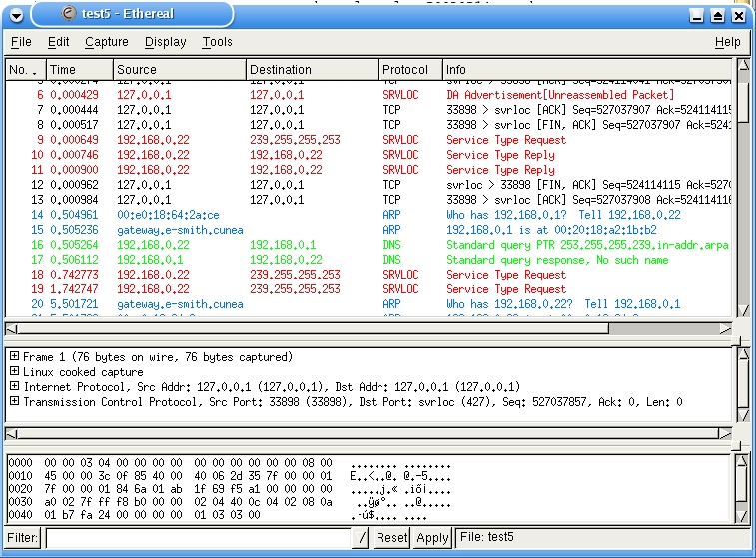Expand the Transmission Control Protocol node
The image size is (756, 558).
coord(14,402)
